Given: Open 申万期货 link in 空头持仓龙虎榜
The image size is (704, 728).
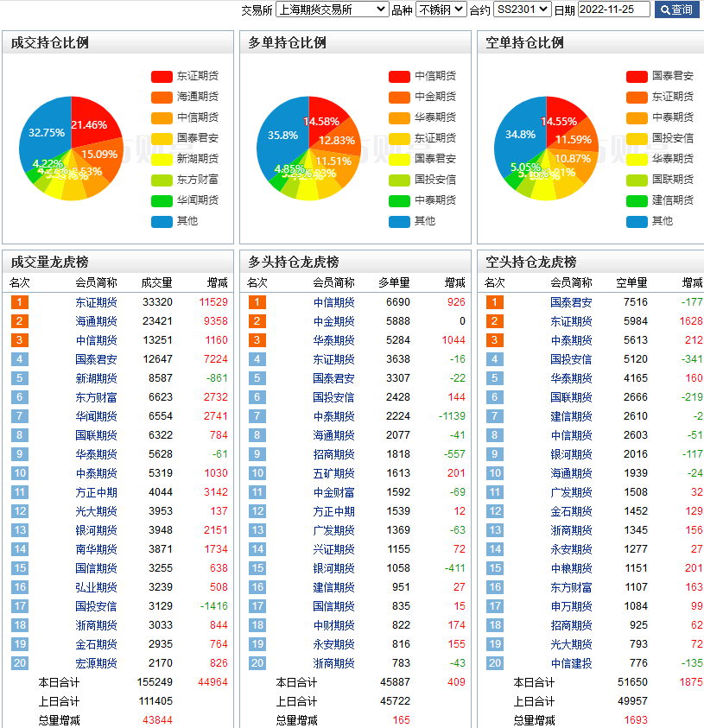Looking at the screenshot, I should [571, 606].
